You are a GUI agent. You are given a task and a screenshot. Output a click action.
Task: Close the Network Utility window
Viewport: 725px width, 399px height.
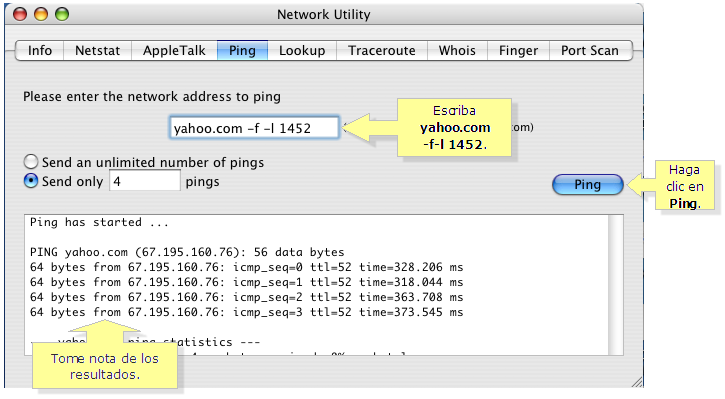point(20,14)
